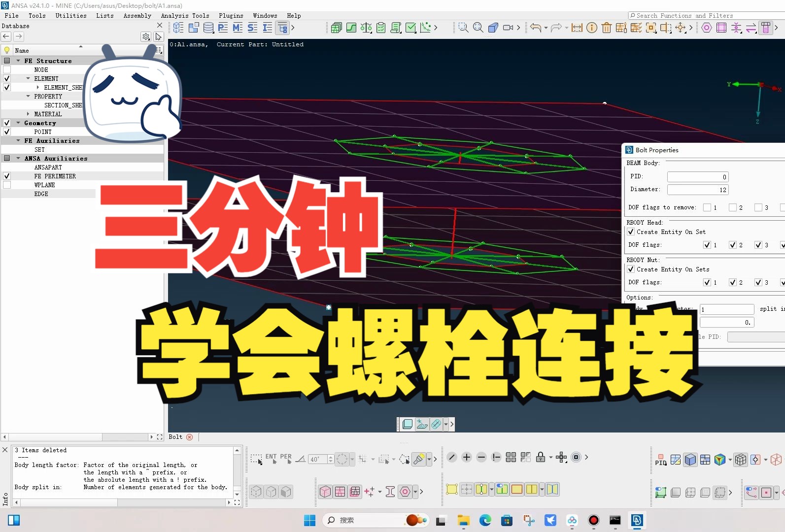Click the BEAM Body PID input field
Viewport: 785px width, 532px height.
(698, 177)
